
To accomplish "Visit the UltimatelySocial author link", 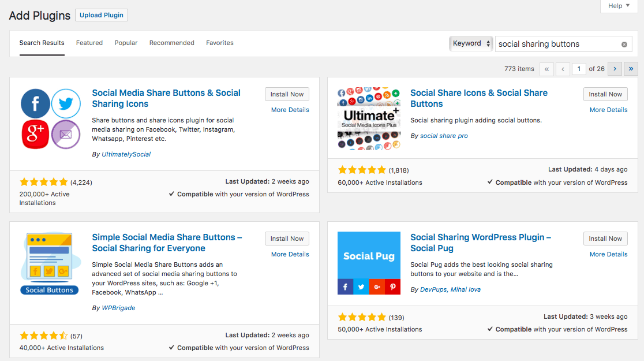I will tap(126, 154).
